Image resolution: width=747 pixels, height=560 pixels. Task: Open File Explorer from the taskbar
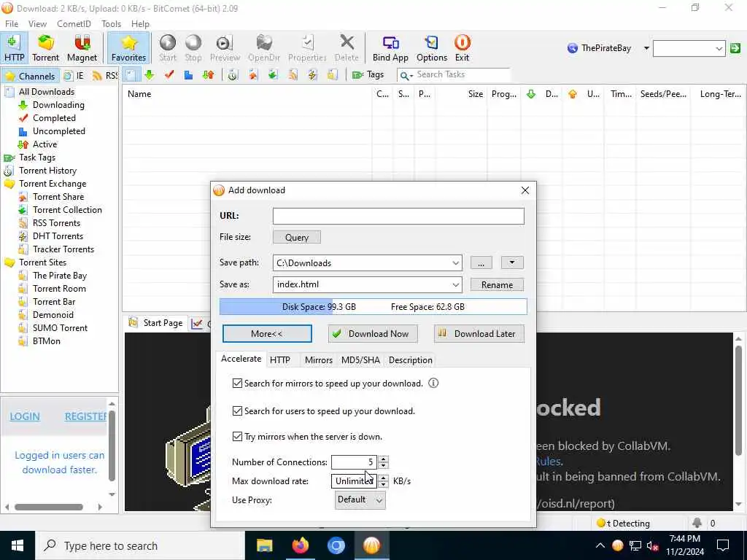coord(264,545)
